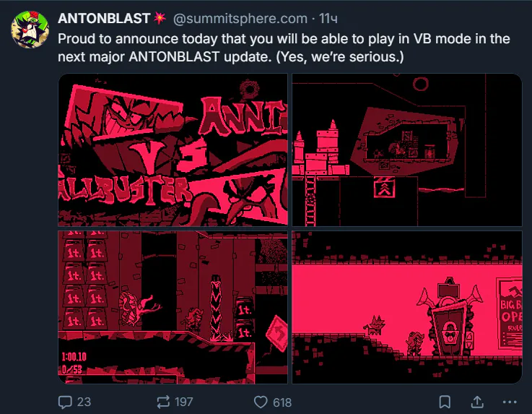Expand the bottom-right screenshot with locked door
This screenshot has height=414, width=532.
pyautogui.click(x=407, y=307)
